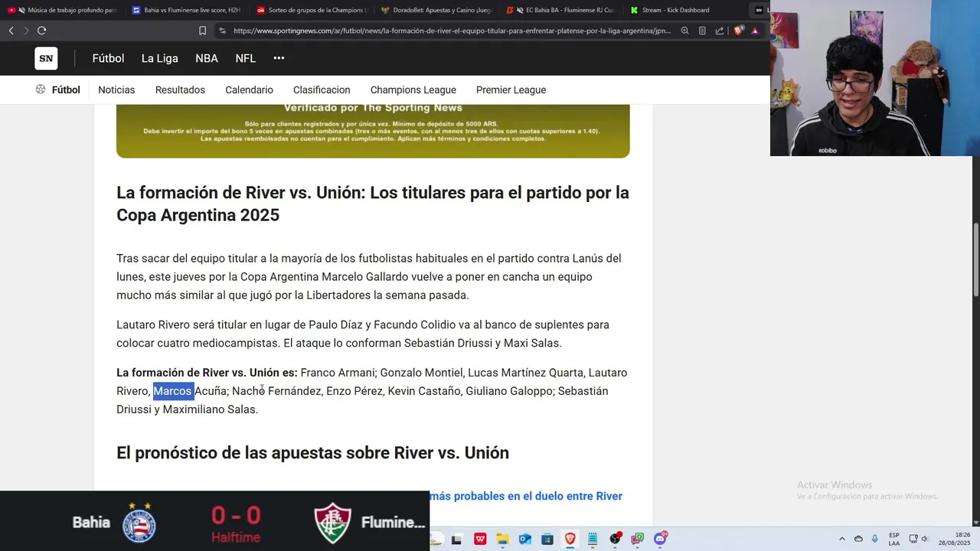Open network and volume tray icons
Image resolution: width=980 pixels, height=551 pixels.
pyautogui.click(x=919, y=539)
